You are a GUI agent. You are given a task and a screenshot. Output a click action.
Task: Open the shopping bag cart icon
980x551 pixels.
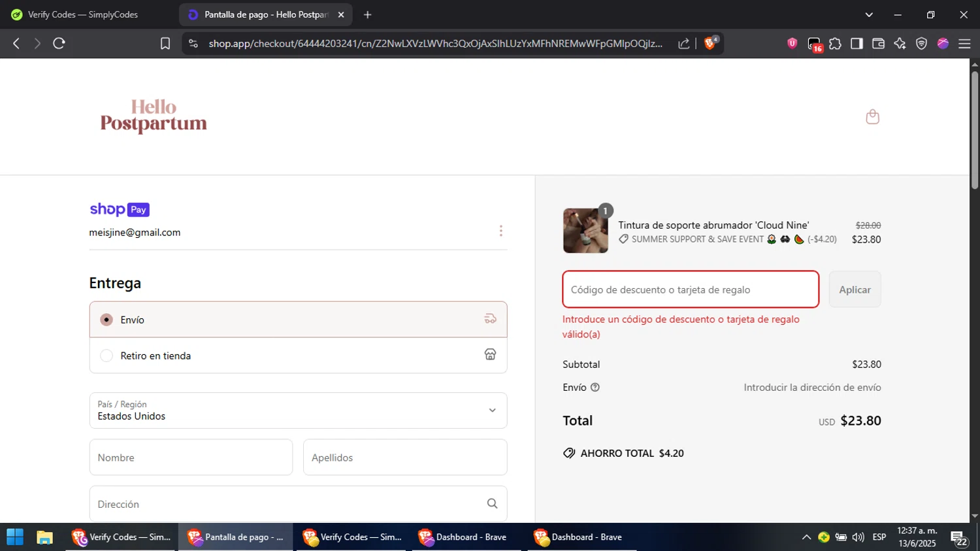(872, 117)
